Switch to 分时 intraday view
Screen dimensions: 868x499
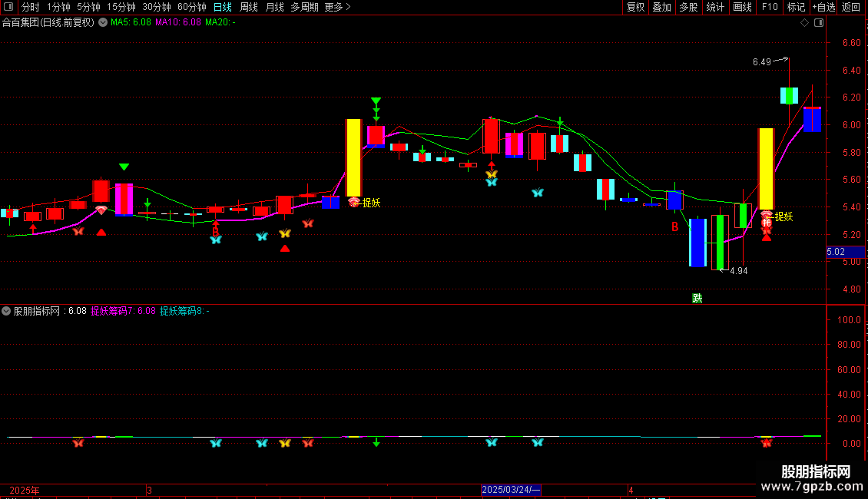pos(31,7)
